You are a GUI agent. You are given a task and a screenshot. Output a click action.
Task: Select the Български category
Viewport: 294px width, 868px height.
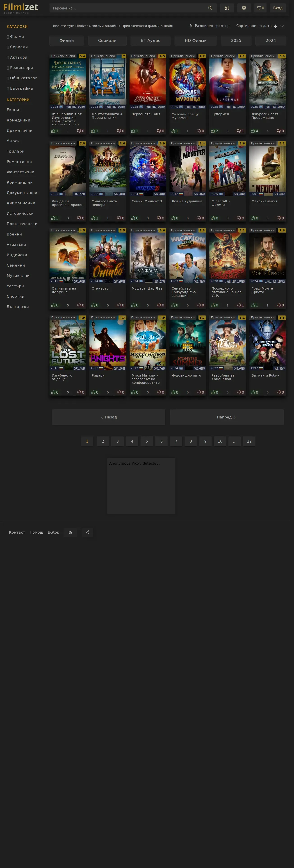tap(18, 307)
